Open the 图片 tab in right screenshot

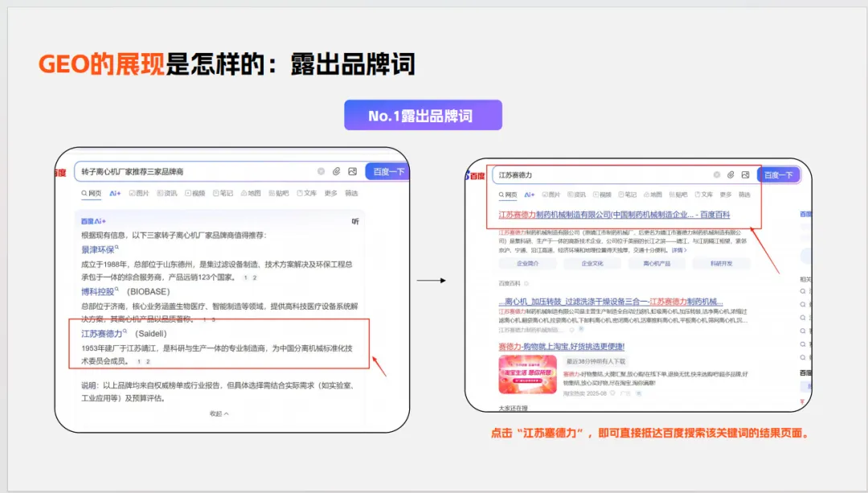(551, 195)
